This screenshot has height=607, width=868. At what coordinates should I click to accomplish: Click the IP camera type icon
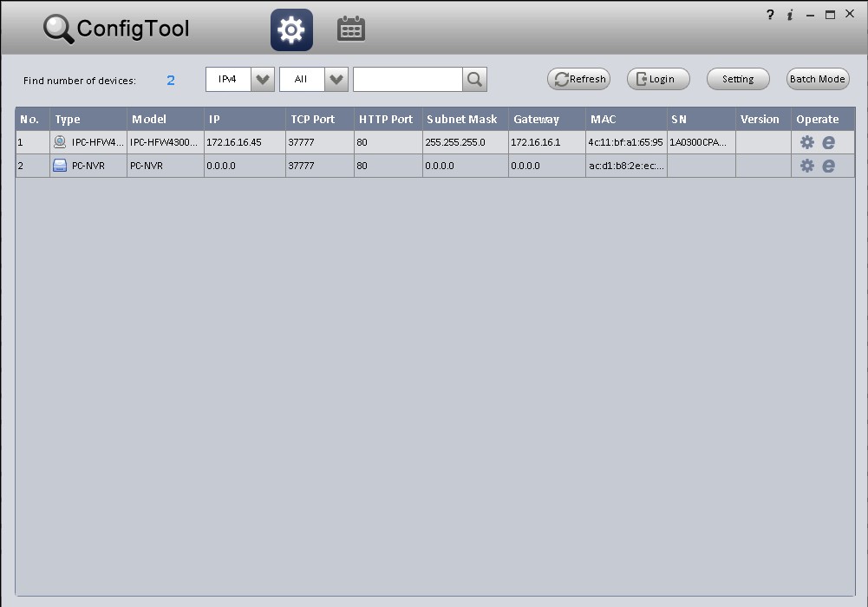point(60,142)
